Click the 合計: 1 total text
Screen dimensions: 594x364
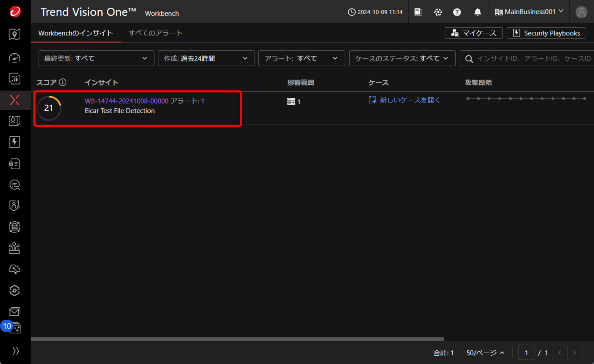tap(443, 352)
